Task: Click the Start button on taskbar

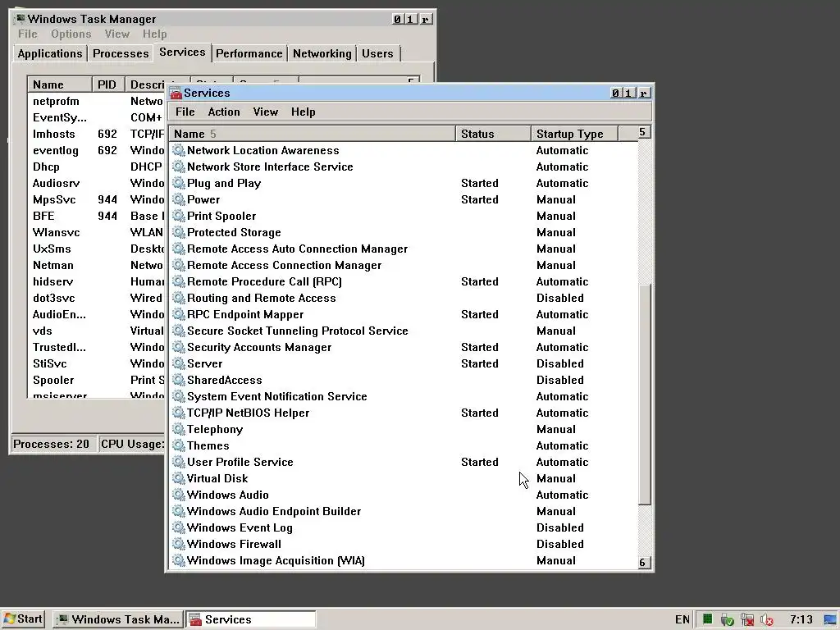Action: point(23,619)
